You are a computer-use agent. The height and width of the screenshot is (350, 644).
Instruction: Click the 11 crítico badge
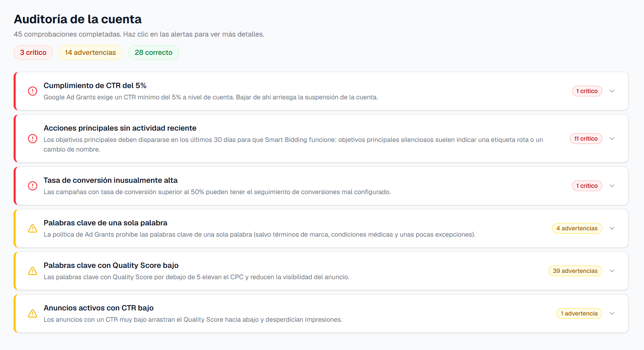coord(586,139)
